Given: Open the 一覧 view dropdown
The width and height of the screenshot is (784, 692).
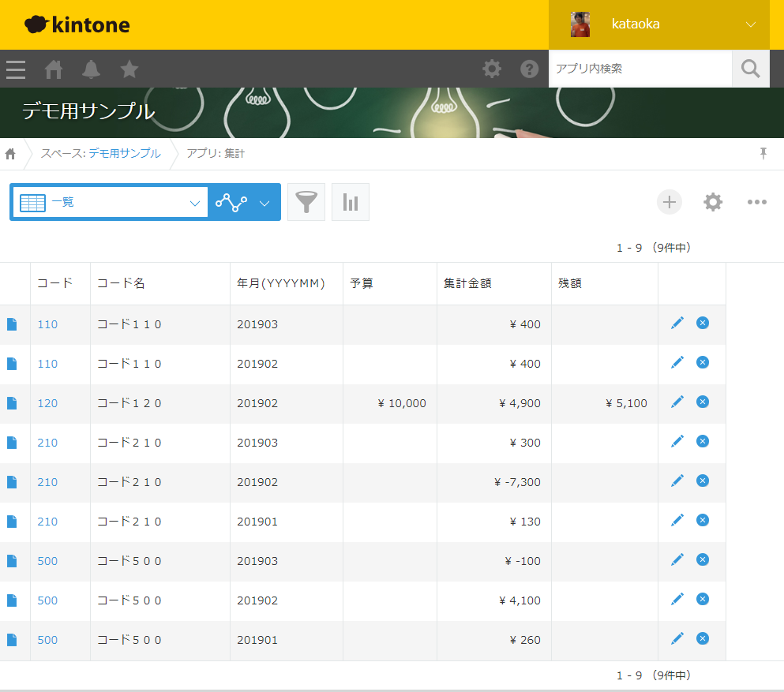Looking at the screenshot, I should tap(109, 202).
